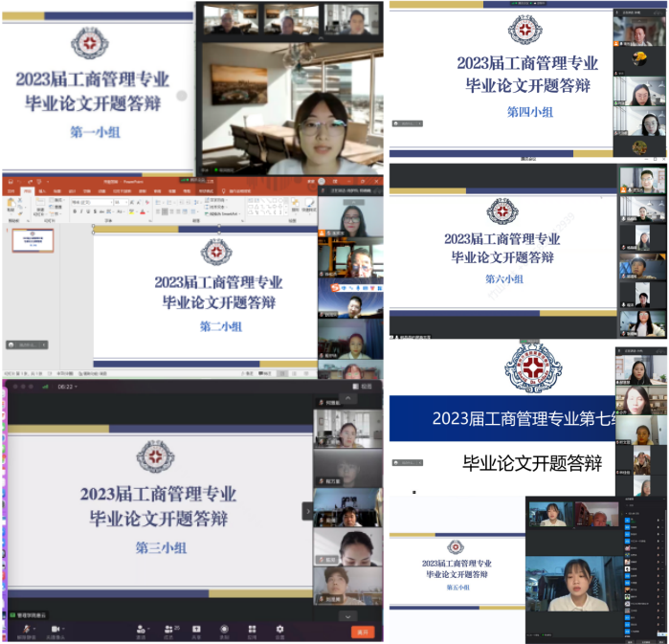669x644 pixels.
Task: Unmute the microphone in the meeting toolbar
Action: [26, 629]
